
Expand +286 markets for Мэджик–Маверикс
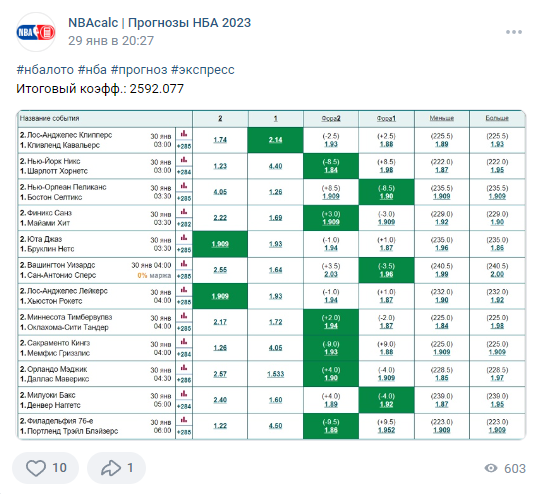pos(184,380)
